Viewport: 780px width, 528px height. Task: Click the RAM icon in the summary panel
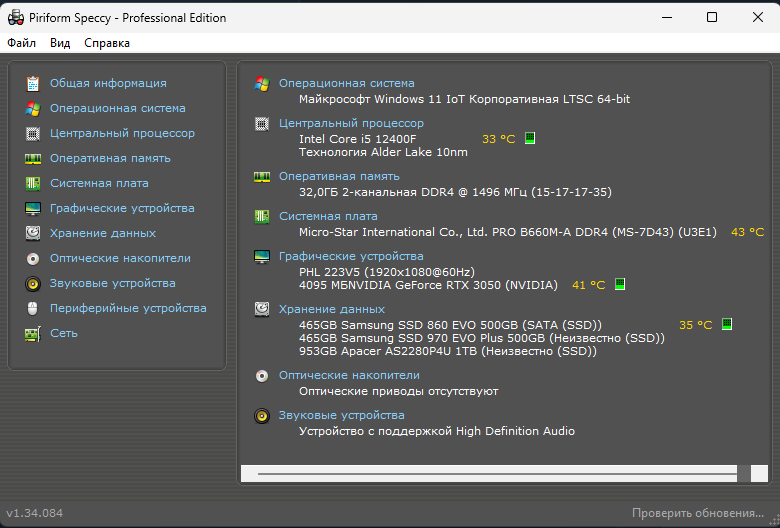[x=262, y=177]
